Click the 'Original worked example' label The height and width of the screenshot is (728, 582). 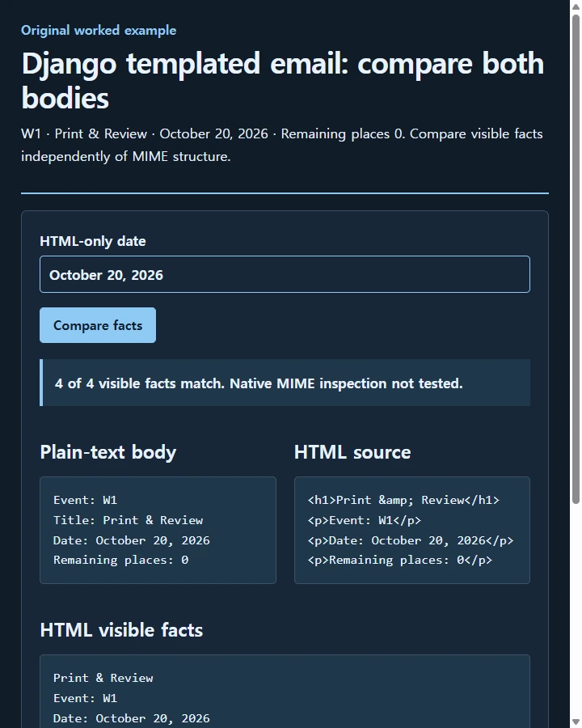99,30
